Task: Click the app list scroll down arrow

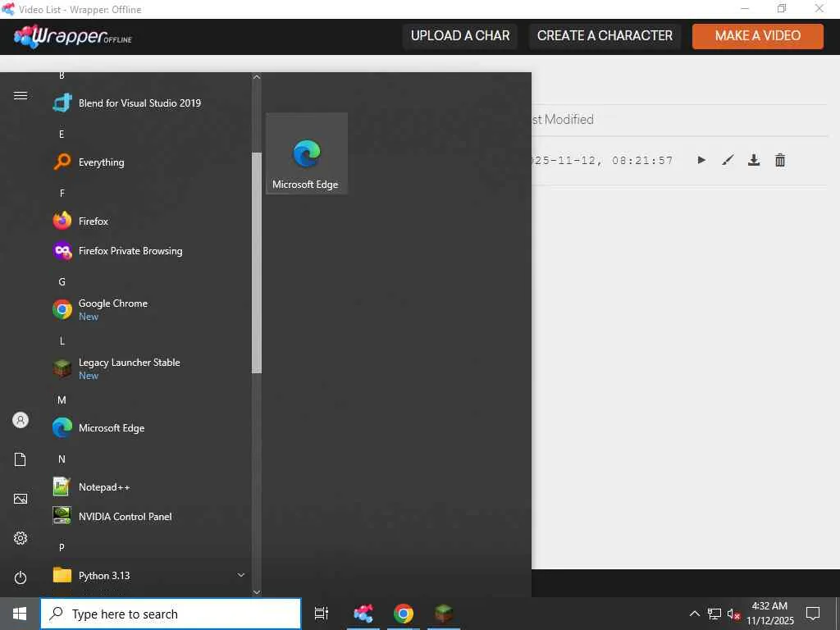Action: coord(257,592)
